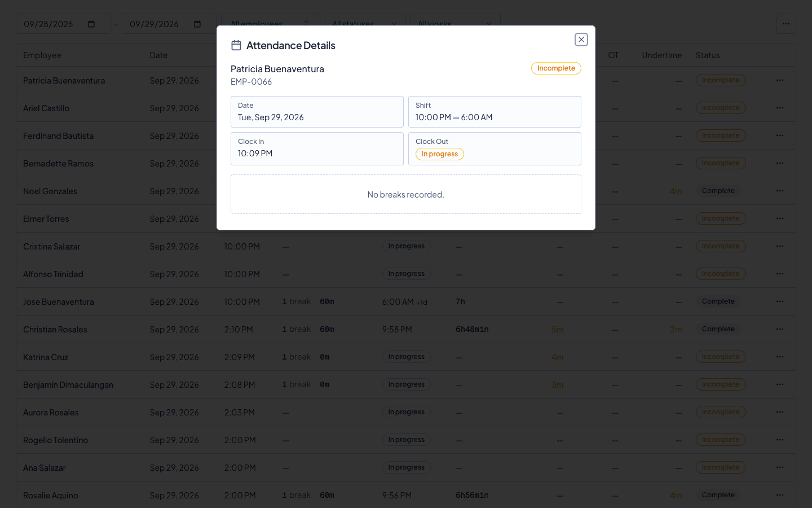Open row actions for Bernadette Ramos
Viewport: 812px width, 508px height.
pos(780,163)
